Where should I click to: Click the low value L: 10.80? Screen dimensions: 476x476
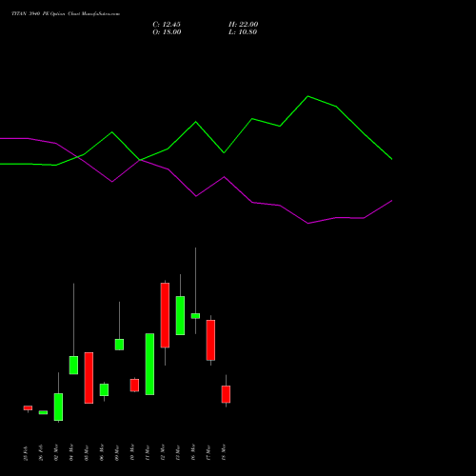pyautogui.click(x=243, y=32)
